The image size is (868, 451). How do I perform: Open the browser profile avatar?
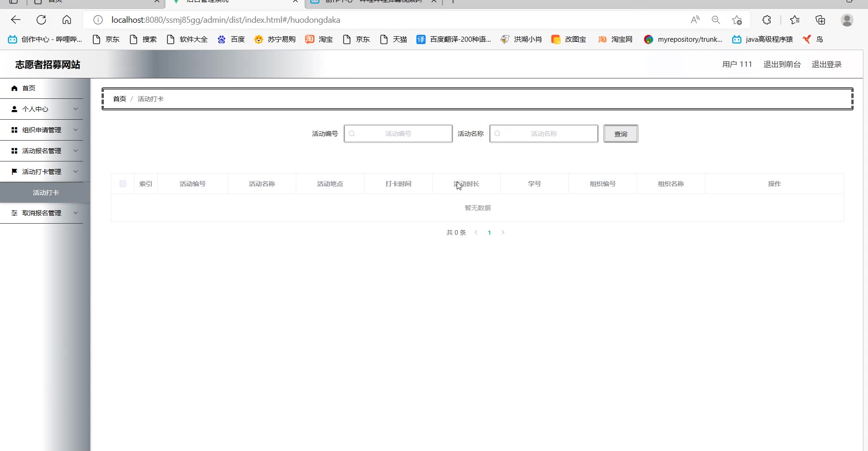[847, 20]
